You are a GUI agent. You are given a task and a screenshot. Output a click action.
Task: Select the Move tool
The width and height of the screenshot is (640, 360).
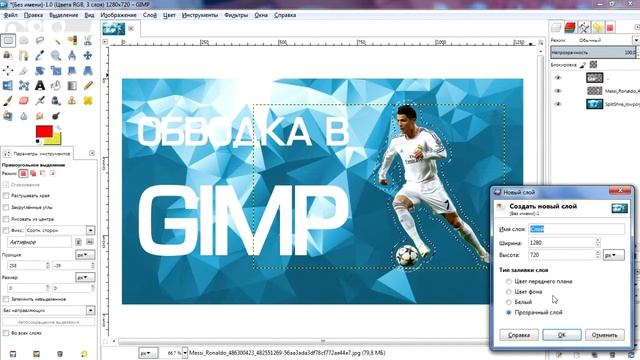pyautogui.click(x=88, y=56)
